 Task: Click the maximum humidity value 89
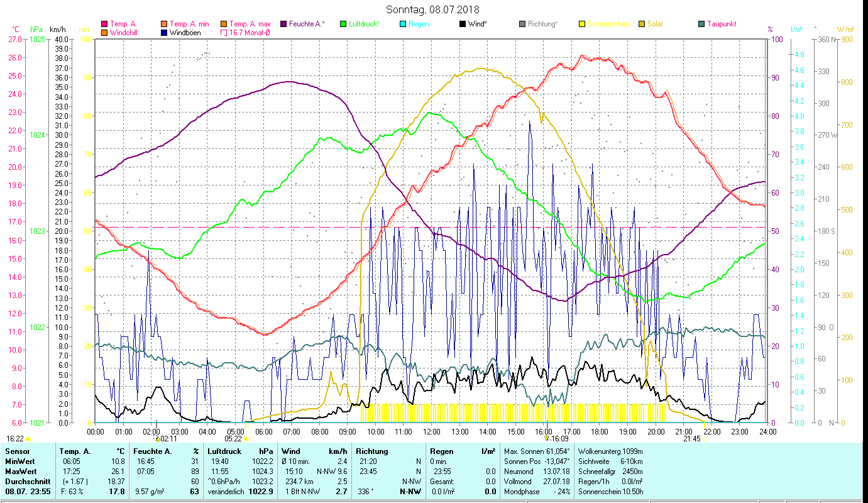click(195, 472)
